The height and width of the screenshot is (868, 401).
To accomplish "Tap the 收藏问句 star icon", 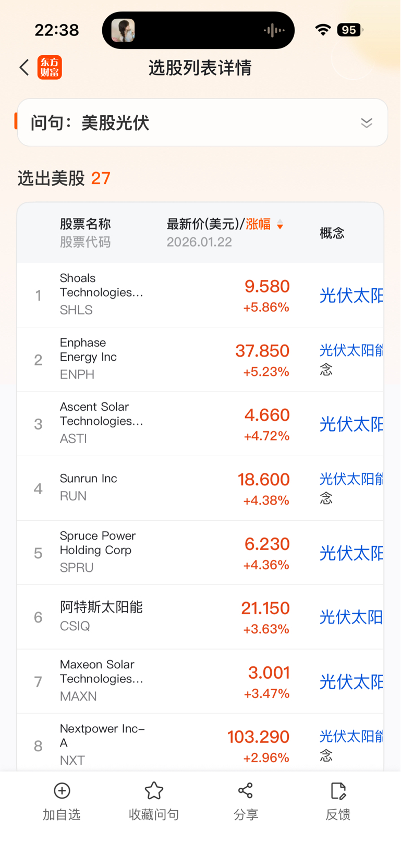I will tap(154, 790).
